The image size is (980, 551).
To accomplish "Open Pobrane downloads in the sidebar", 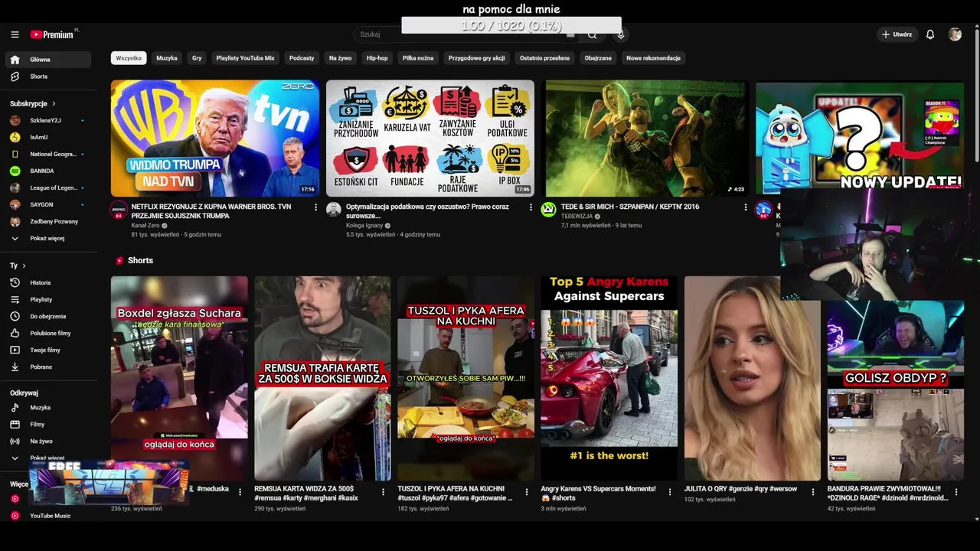I will click(x=48, y=367).
